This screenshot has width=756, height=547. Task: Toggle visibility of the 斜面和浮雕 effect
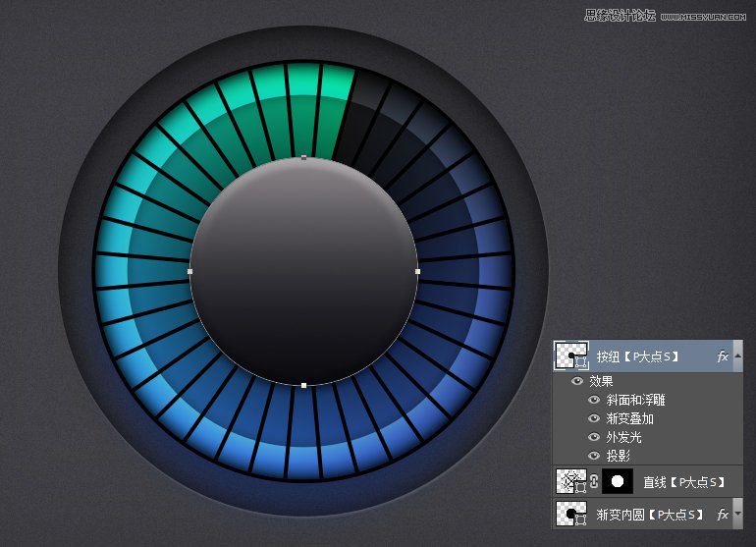592,400
